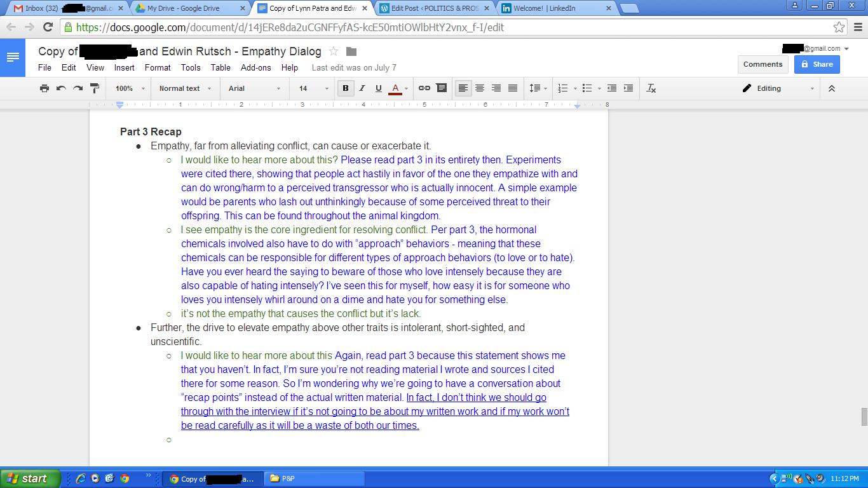Expand the zoom 100% dropdown

point(130,88)
